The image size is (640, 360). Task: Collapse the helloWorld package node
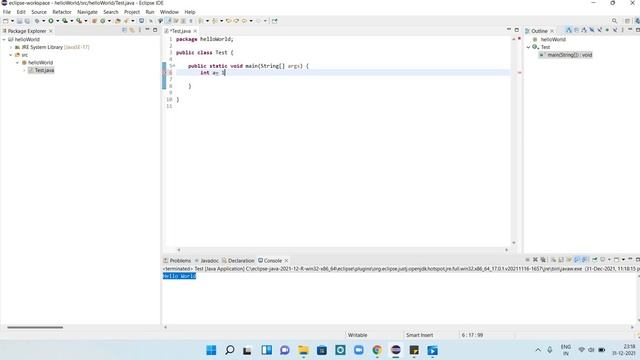tap(18, 63)
